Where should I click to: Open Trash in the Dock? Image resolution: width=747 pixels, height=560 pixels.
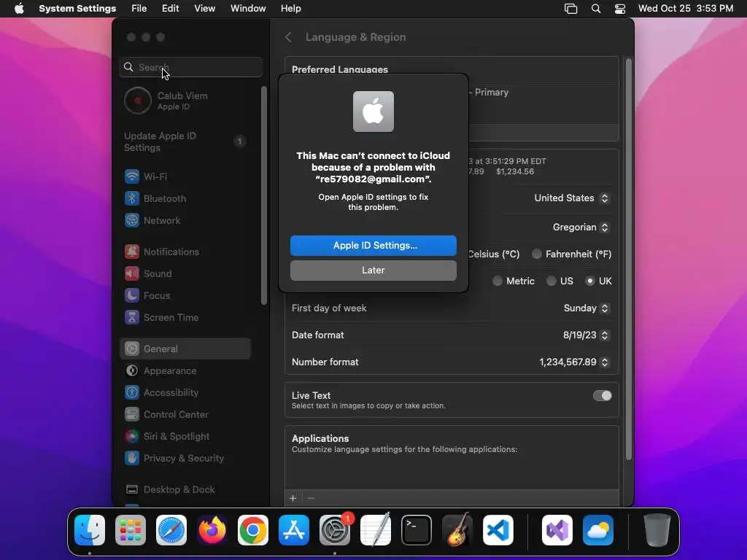657,530
